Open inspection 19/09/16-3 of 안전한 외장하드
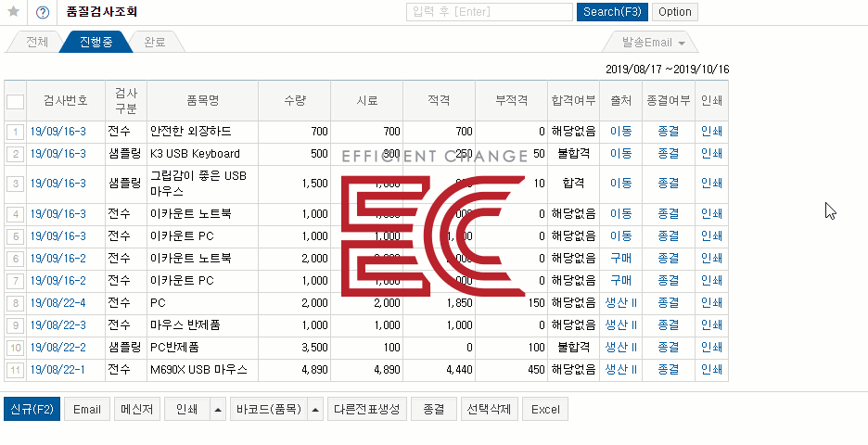 58,132
